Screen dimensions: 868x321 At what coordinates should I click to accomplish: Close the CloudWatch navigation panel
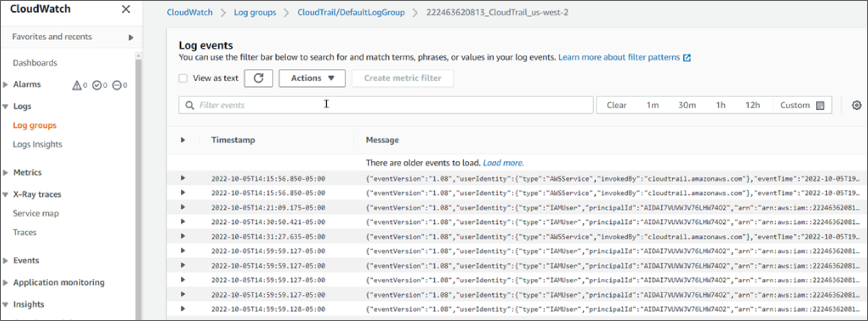point(126,9)
